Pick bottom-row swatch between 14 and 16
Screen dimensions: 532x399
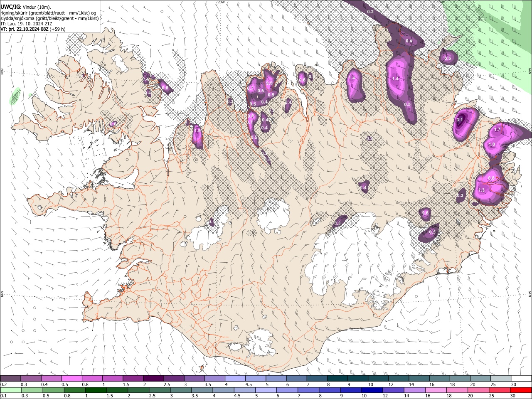click(414, 390)
